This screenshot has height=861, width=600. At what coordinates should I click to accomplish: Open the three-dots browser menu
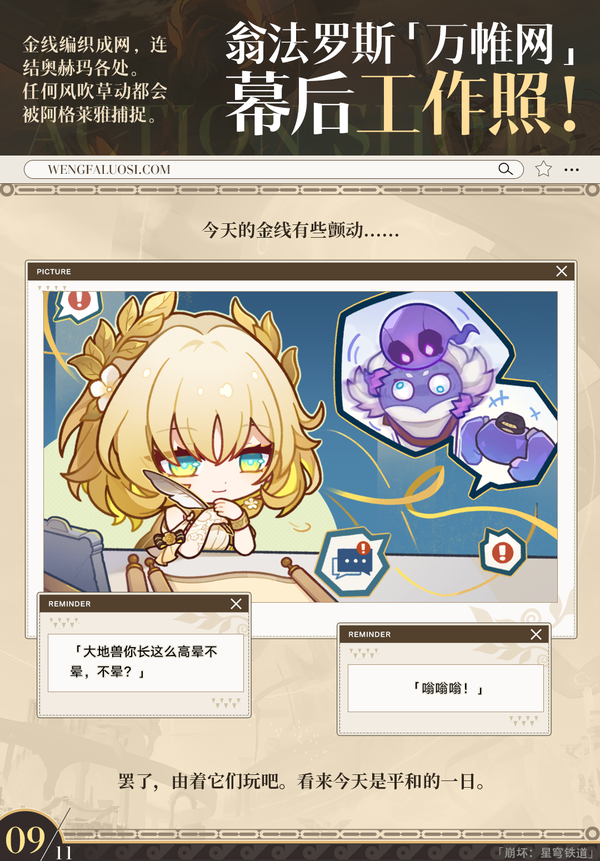click(x=571, y=169)
